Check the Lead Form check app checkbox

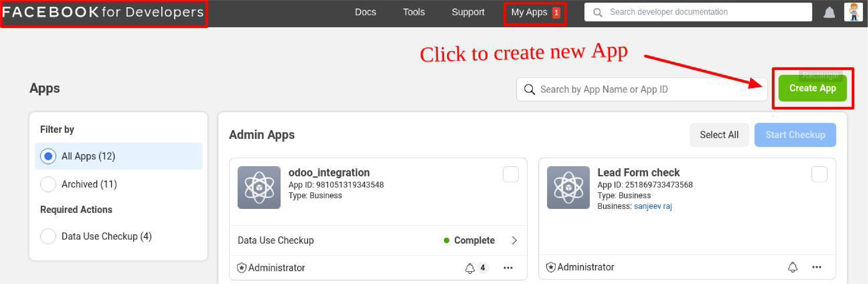click(x=819, y=174)
